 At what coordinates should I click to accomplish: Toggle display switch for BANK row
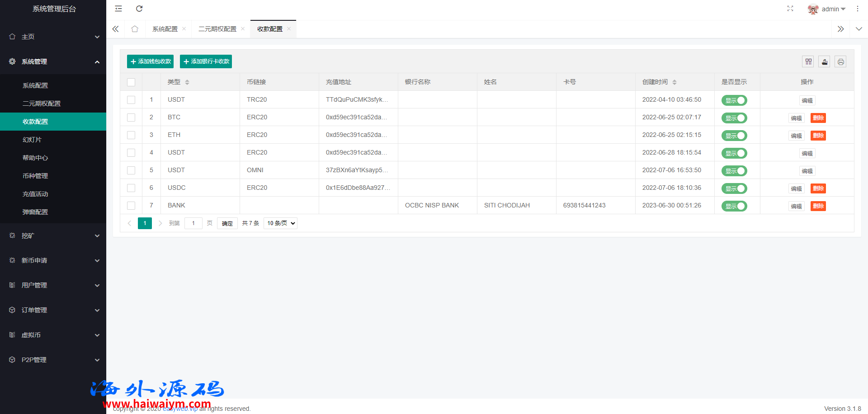(x=734, y=206)
